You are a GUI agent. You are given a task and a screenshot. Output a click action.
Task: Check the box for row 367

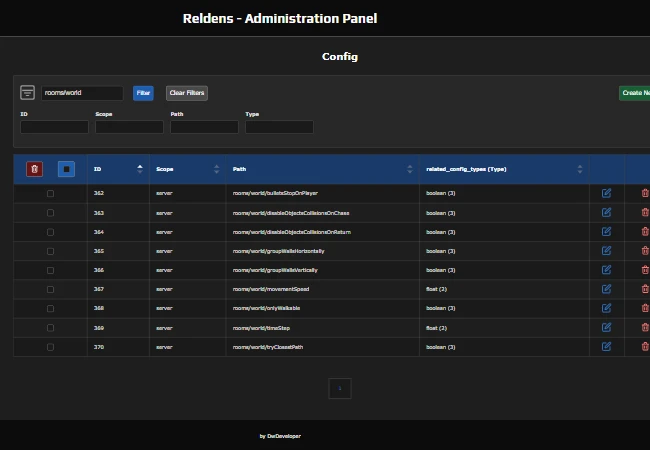click(50, 289)
